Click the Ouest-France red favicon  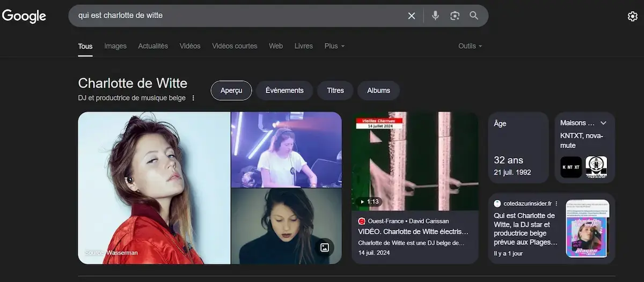click(362, 221)
